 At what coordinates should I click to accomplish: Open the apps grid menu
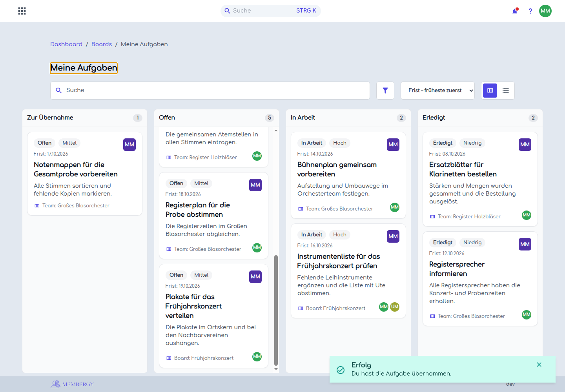point(22,11)
